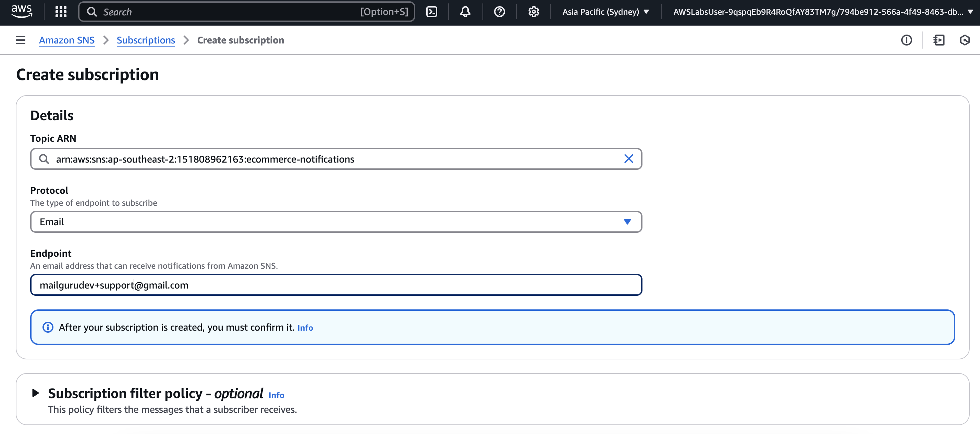Clear the Topic ARN field
Image resolution: width=980 pixels, height=434 pixels.
pyautogui.click(x=628, y=159)
